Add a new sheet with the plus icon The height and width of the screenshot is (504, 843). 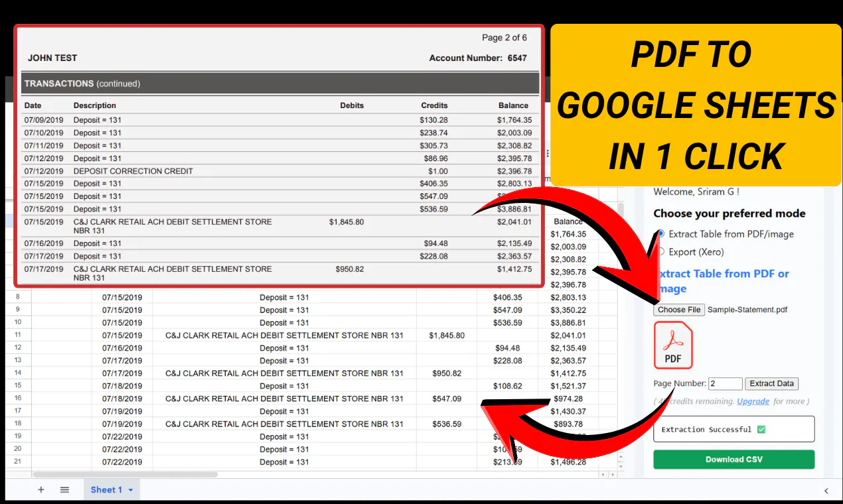pos(40,489)
